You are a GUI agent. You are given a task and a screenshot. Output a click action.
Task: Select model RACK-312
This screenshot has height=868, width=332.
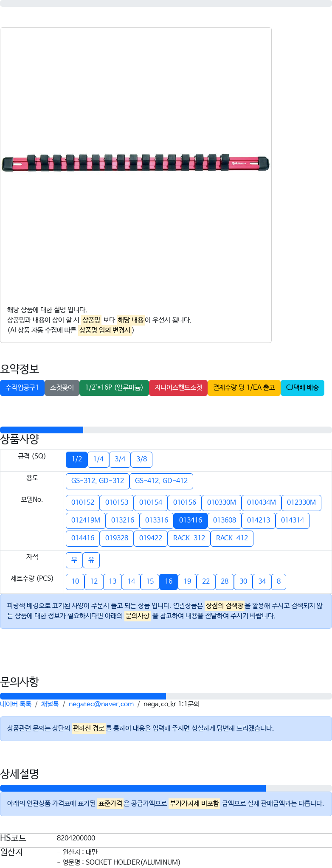[189, 538]
